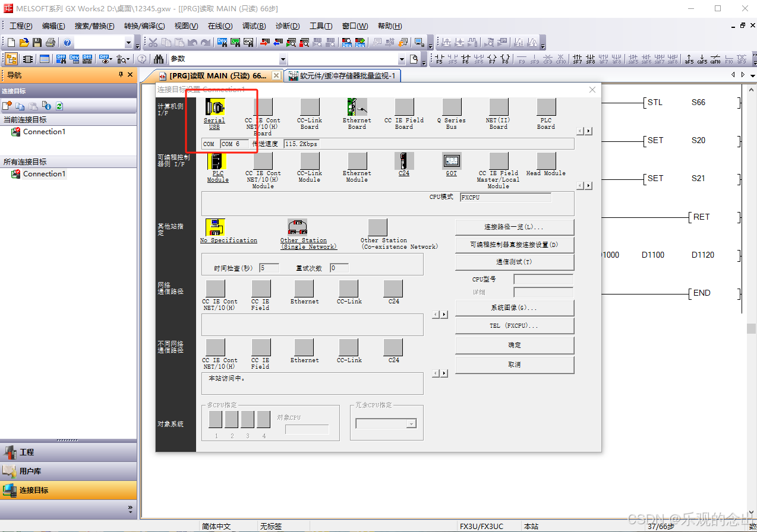The height and width of the screenshot is (532, 757).
Task: Open the 冗余CPU指定 dropdown
Action: (x=411, y=423)
